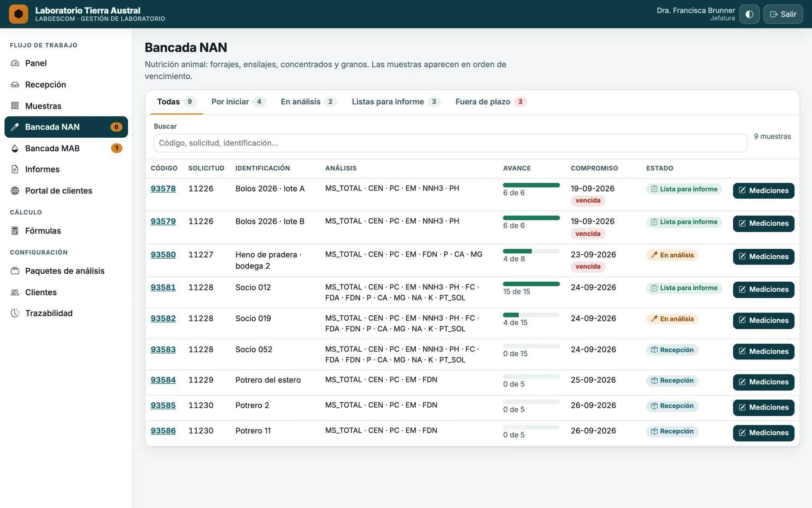Click En análisis status of Socio 019
This screenshot has height=508, width=812.
point(672,319)
